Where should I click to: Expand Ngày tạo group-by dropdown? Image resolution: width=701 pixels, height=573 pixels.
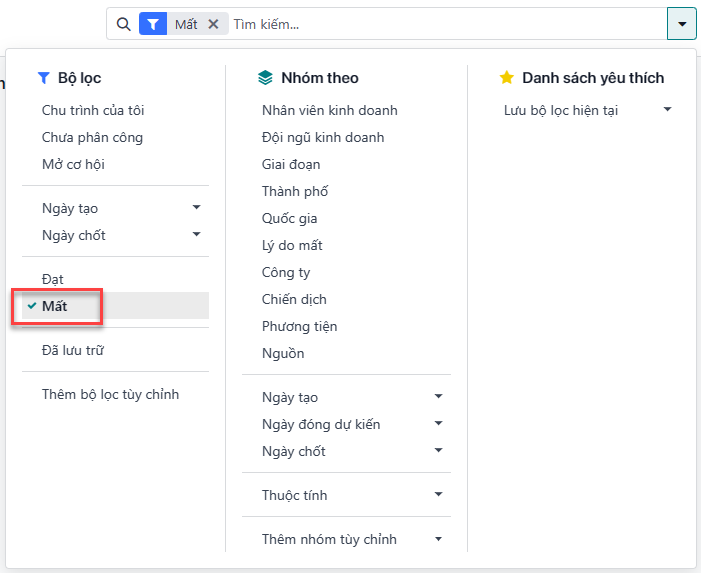(346, 397)
